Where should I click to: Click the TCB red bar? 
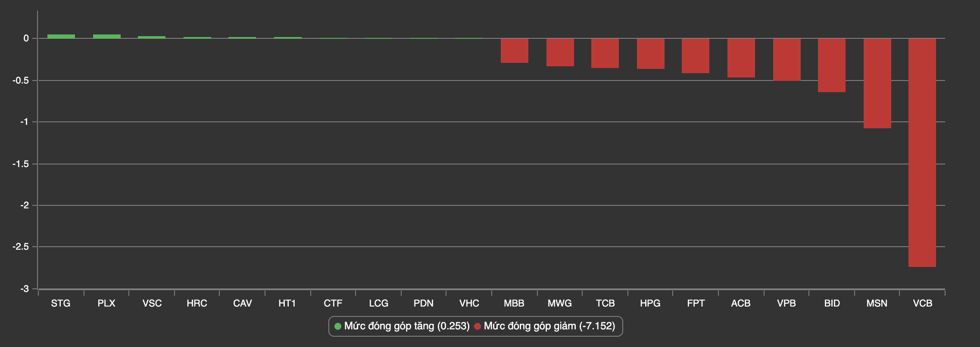[605, 53]
